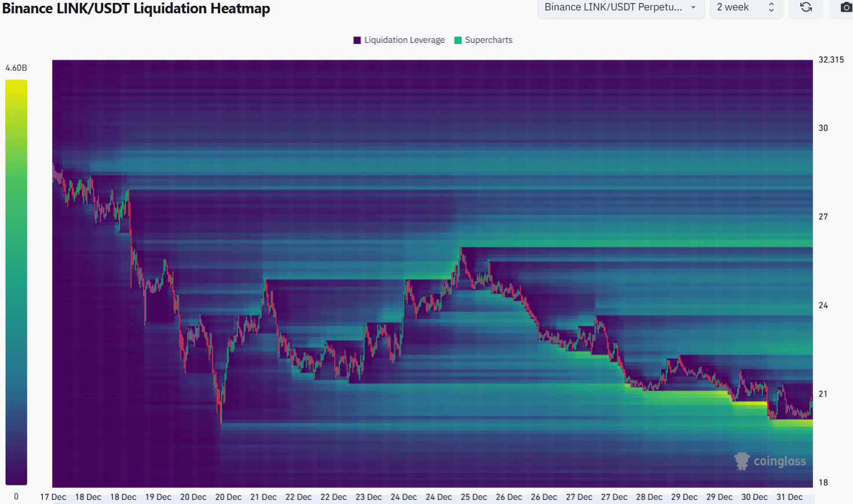This screenshot has height=504, width=853.
Task: Open the Binance LINK/USDT Perpetual pair dropdown
Action: click(621, 7)
